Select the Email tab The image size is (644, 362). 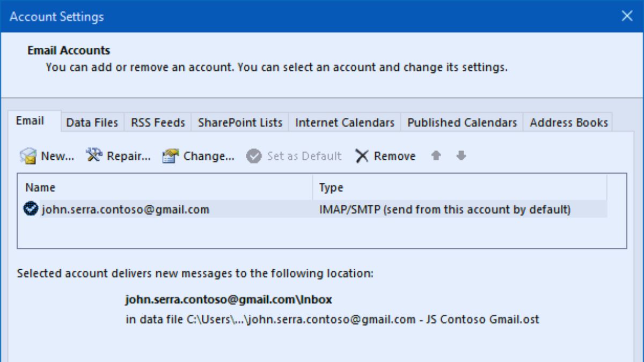30,121
